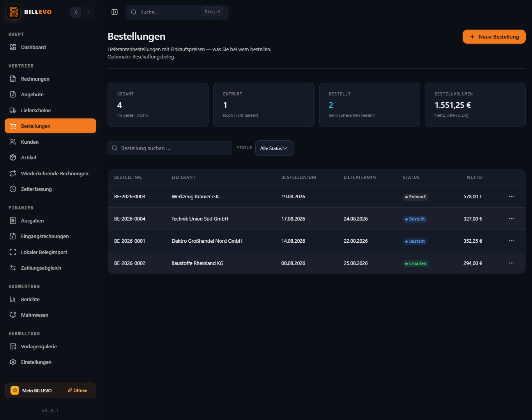Click the Entwurf status badge
The image size is (532, 420).
click(x=415, y=197)
